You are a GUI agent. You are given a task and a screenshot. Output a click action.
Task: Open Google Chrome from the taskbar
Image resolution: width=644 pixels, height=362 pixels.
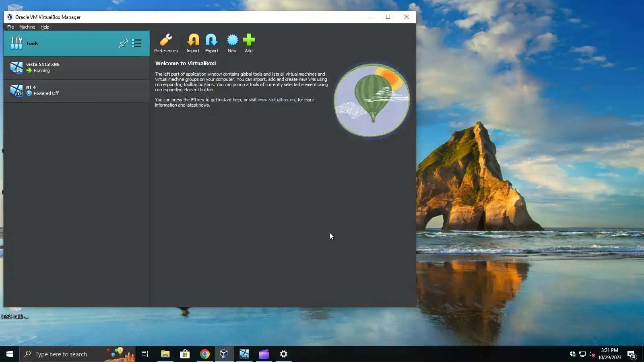(205, 354)
